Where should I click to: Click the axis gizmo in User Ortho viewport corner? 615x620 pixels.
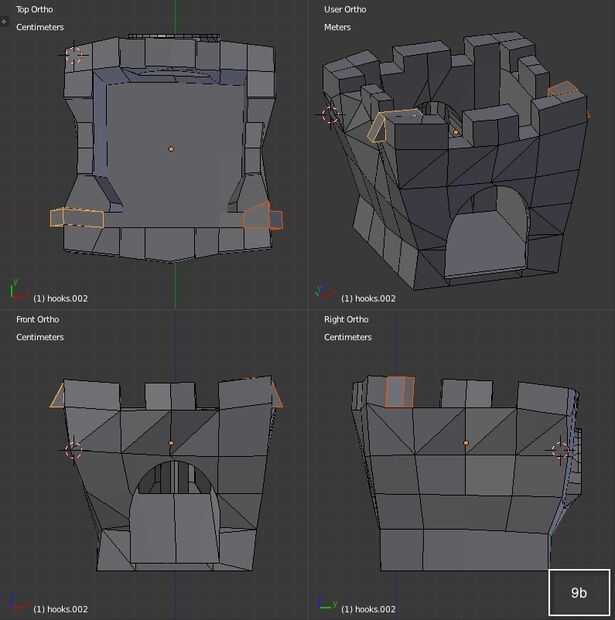pyautogui.click(x=325, y=291)
